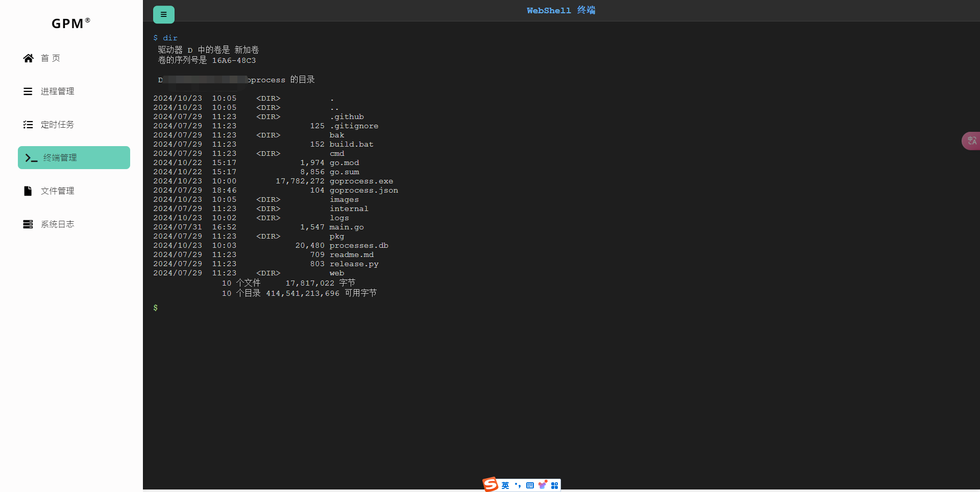This screenshot has width=980, height=492.
Task: Click the 'dir' command text
Action: coord(170,38)
